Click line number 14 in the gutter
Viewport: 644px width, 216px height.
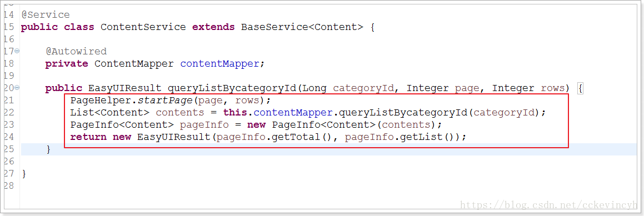click(x=9, y=15)
